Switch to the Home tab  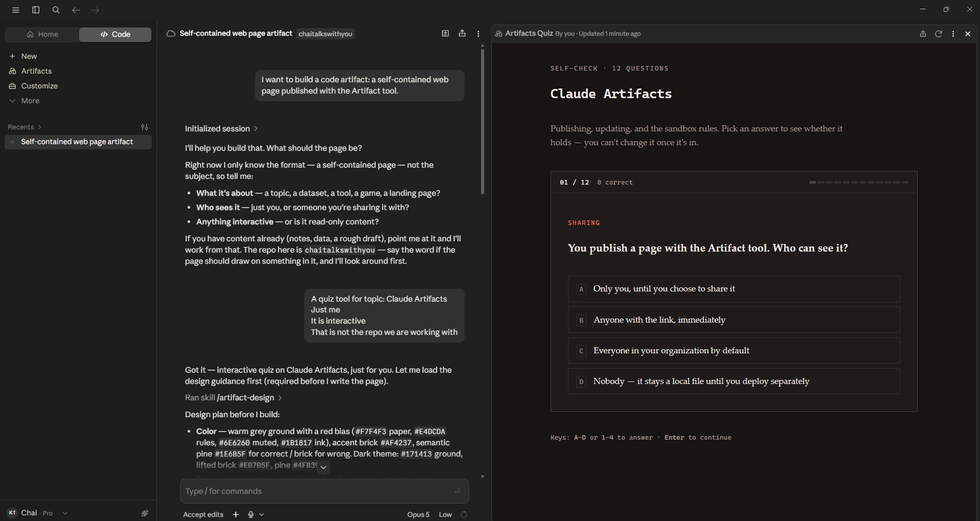coord(42,34)
